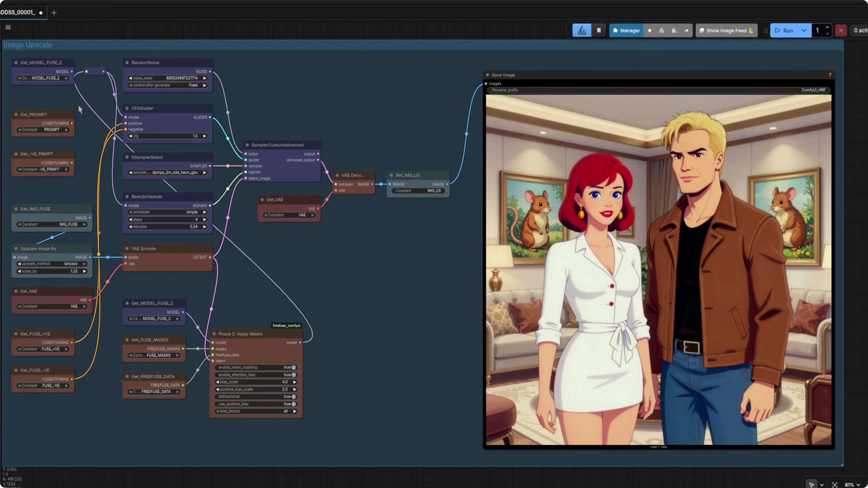Click the plus icon to add new tab

(x=54, y=13)
